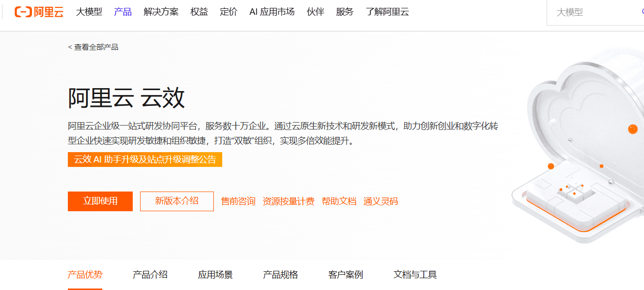Click the 新版本介绍 button
The height and width of the screenshot is (290, 644).
point(177,201)
